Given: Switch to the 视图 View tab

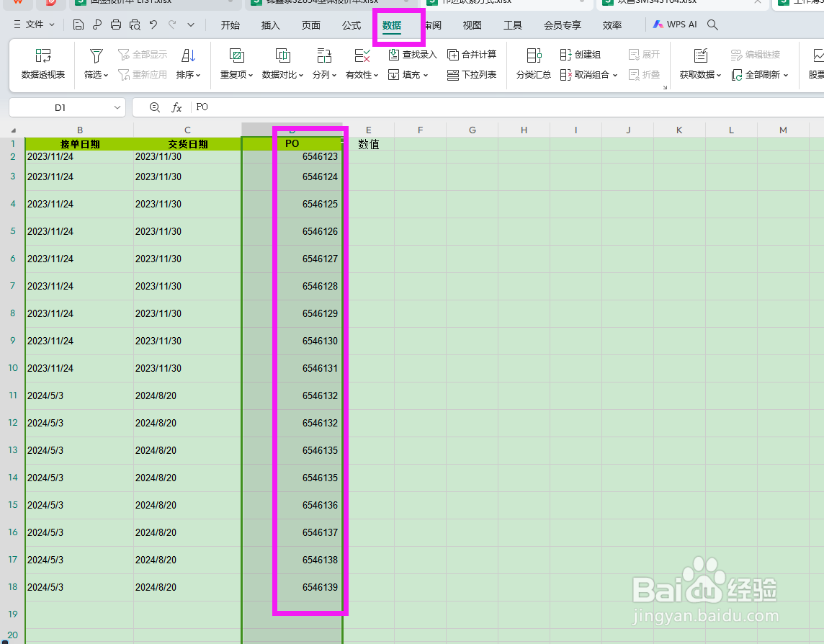Looking at the screenshot, I should point(472,24).
